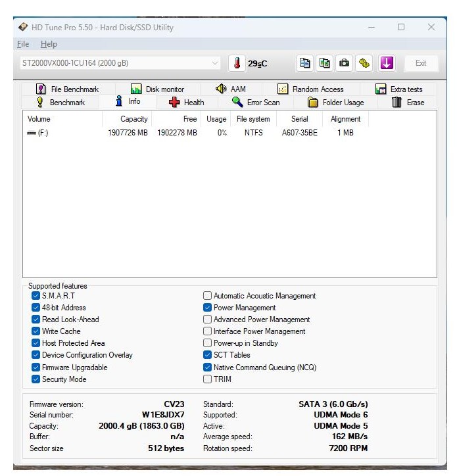Open the Health tab with red cross
Image resolution: width=457 pixels, height=476 pixels.
pyautogui.click(x=187, y=103)
